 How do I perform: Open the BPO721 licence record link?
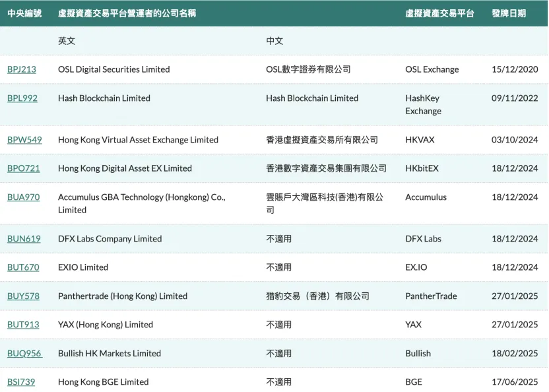[x=23, y=168]
